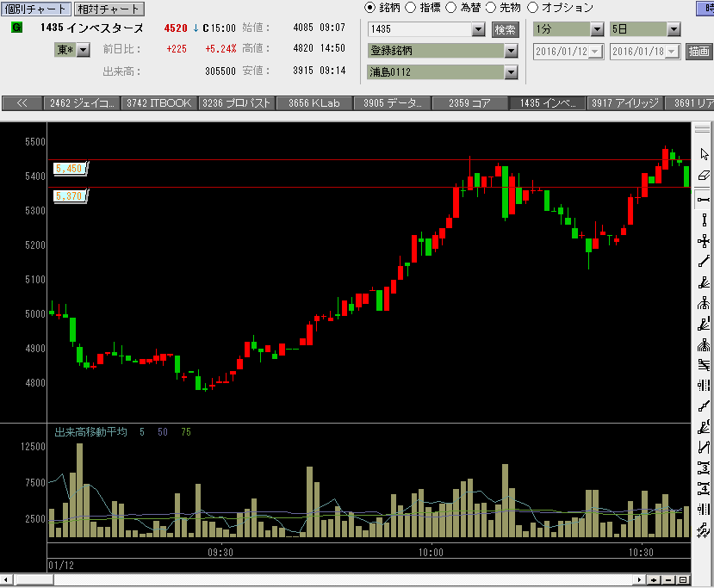Click the chart minus zoom button

pyautogui.click(x=668, y=579)
